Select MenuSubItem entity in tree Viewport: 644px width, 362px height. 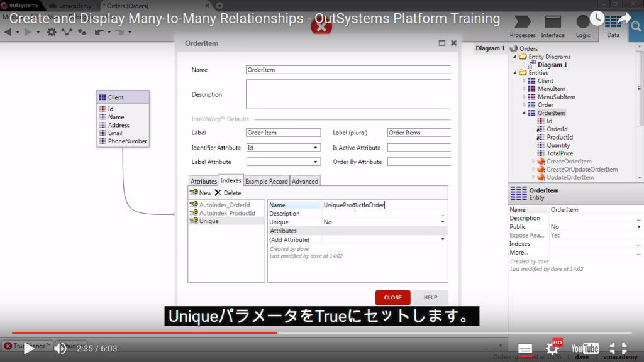coord(556,97)
